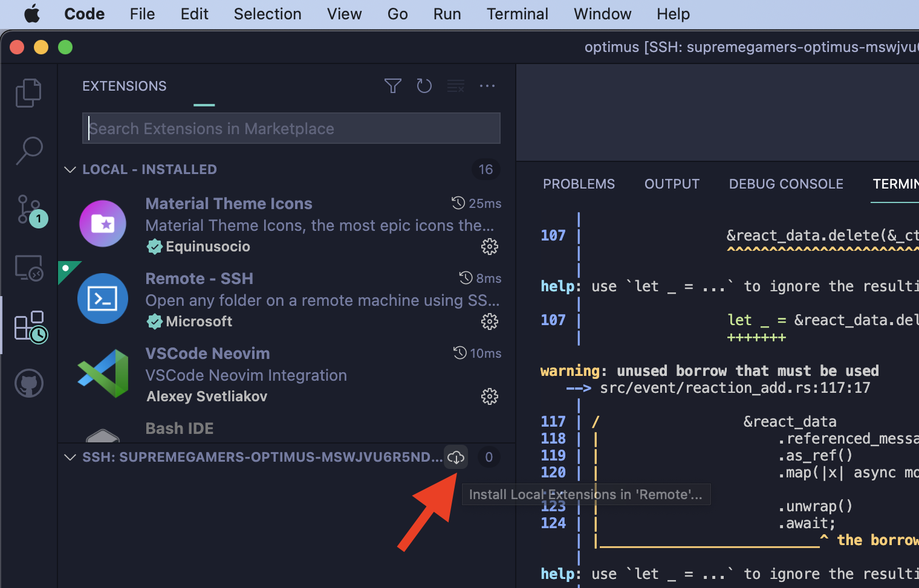919x588 pixels.
Task: Click Remote - SSH extension logo
Action: point(103,299)
